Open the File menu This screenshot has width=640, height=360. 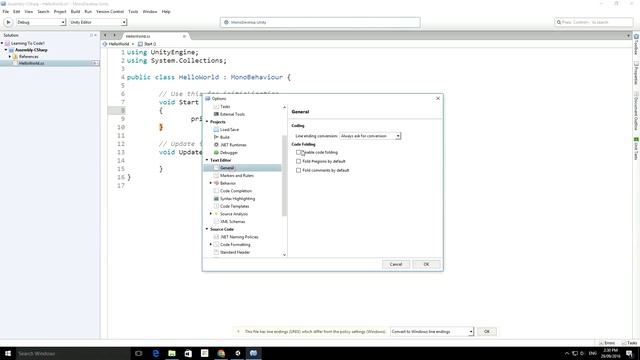point(6,12)
